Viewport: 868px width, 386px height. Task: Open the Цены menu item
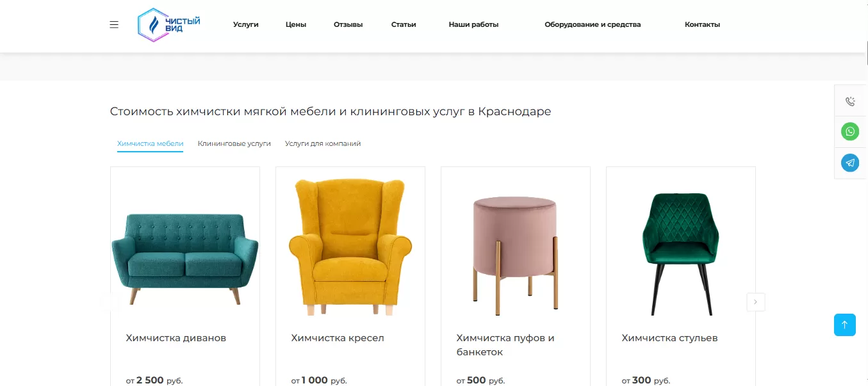pyautogui.click(x=296, y=25)
